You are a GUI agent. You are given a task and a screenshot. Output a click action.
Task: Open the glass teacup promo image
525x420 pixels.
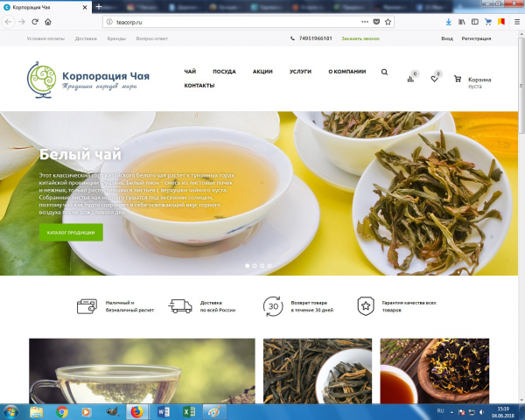coord(142,371)
